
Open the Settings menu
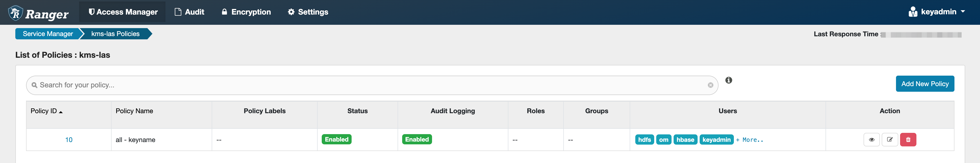point(308,12)
